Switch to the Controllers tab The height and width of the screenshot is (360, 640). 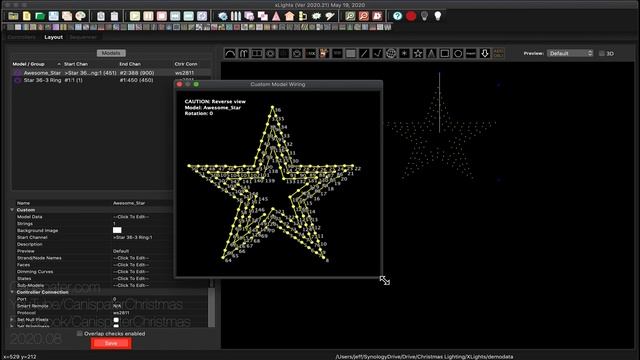[x=22, y=37]
